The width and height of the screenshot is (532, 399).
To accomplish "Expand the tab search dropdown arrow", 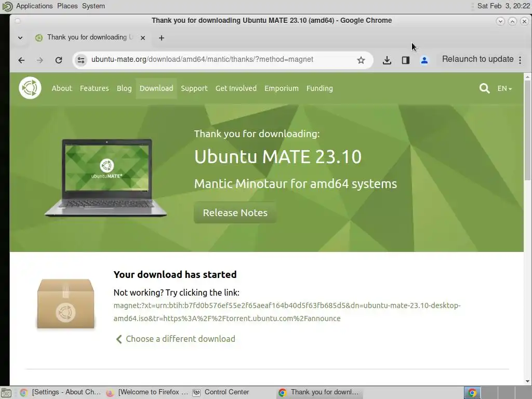I will tap(20, 37).
